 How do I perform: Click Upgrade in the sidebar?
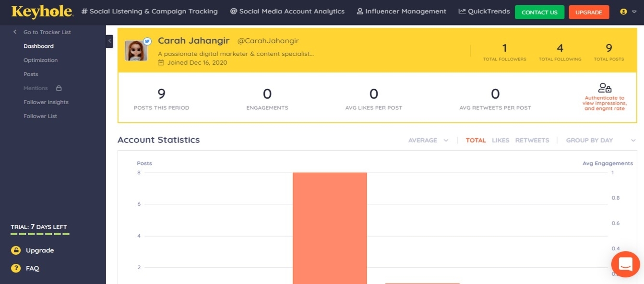tap(40, 250)
